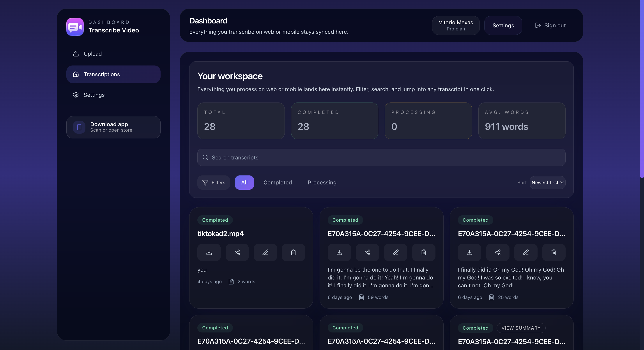The image size is (644, 350).
Task: Click the page's vertical scrollbar thumb
Action: (x=642, y=89)
